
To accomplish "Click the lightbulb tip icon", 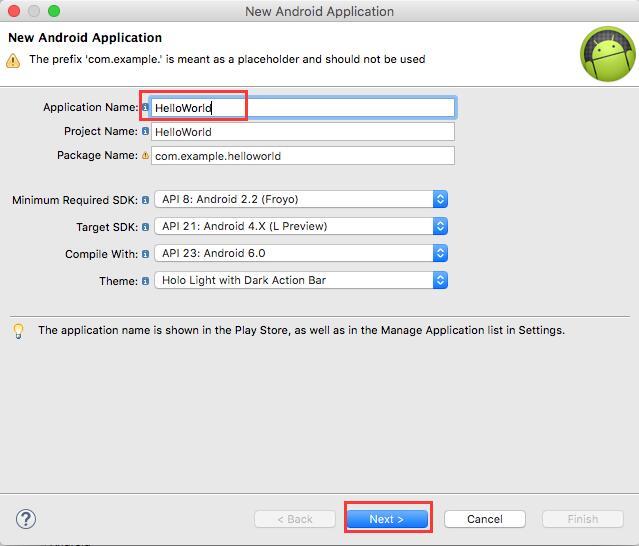I will point(18,331).
